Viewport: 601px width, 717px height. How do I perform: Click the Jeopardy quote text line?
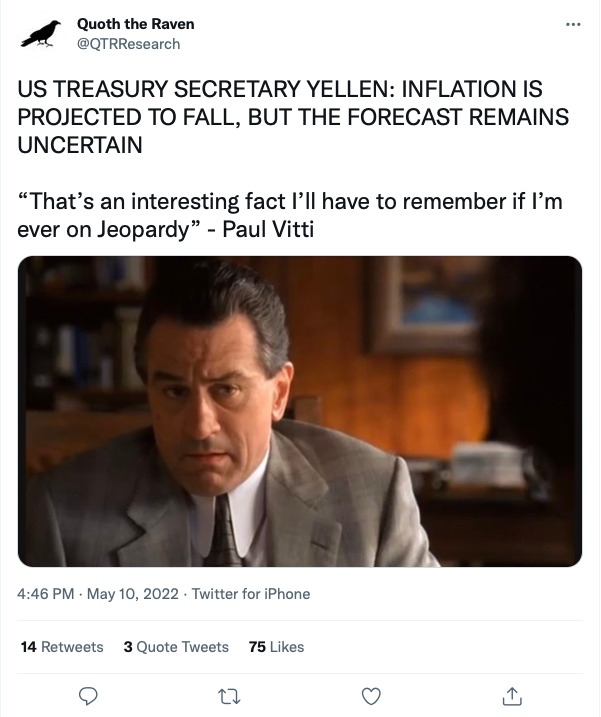[290, 201]
